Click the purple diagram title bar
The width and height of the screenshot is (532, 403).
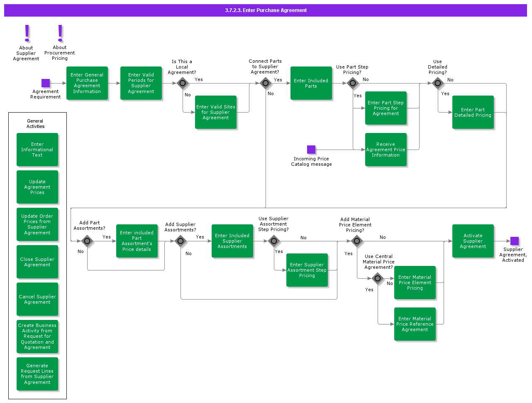pyautogui.click(x=266, y=10)
